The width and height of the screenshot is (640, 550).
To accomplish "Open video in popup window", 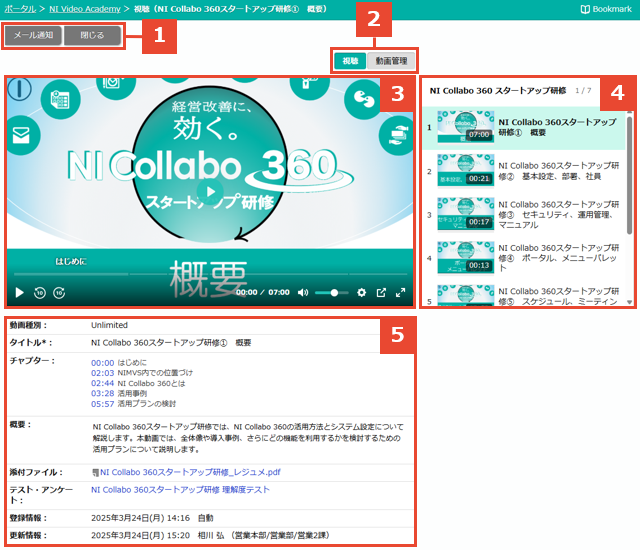I will point(381,293).
